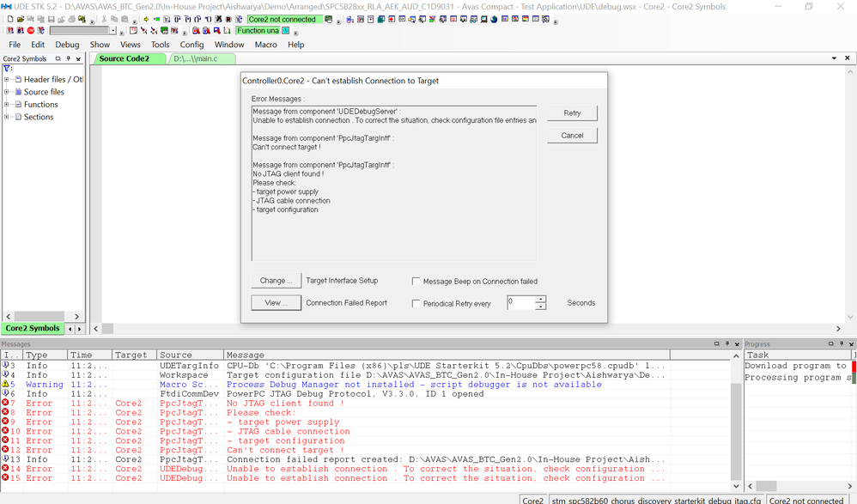Open the empty toolbar combo box dropdown

[x=113, y=31]
